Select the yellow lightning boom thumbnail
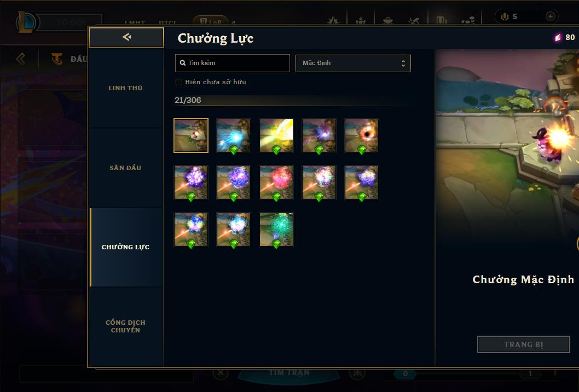 click(276, 136)
